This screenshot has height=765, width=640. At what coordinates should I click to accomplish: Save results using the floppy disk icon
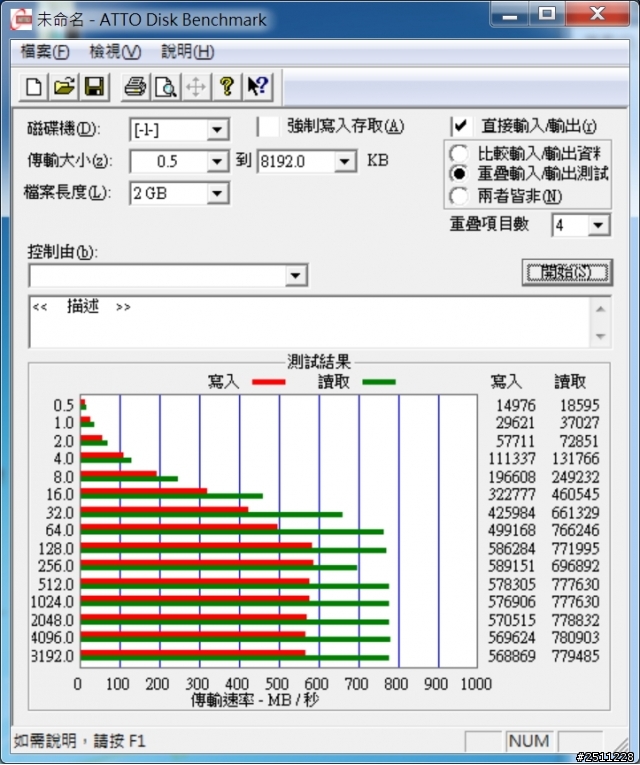click(x=94, y=87)
